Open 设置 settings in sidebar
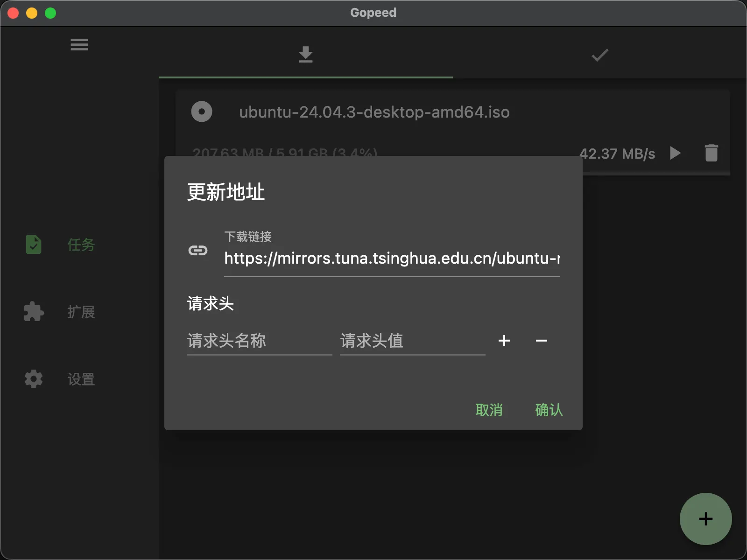 [81, 379]
